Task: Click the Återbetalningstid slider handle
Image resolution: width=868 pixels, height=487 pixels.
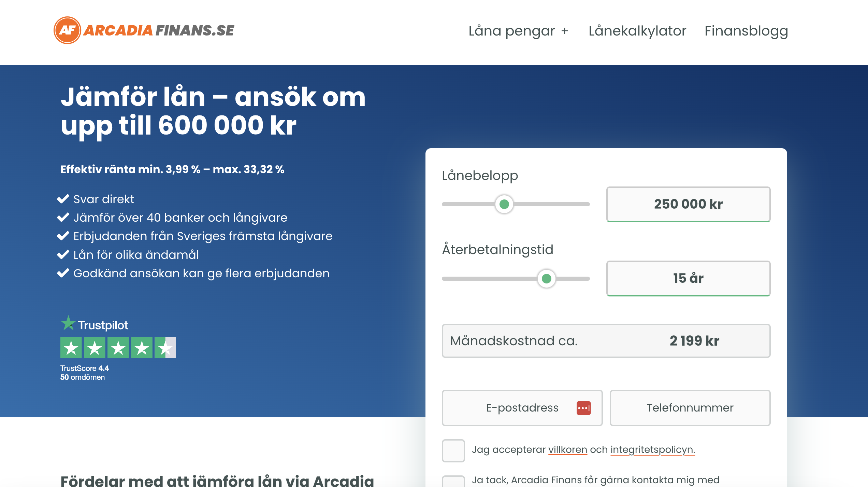Action: click(546, 279)
